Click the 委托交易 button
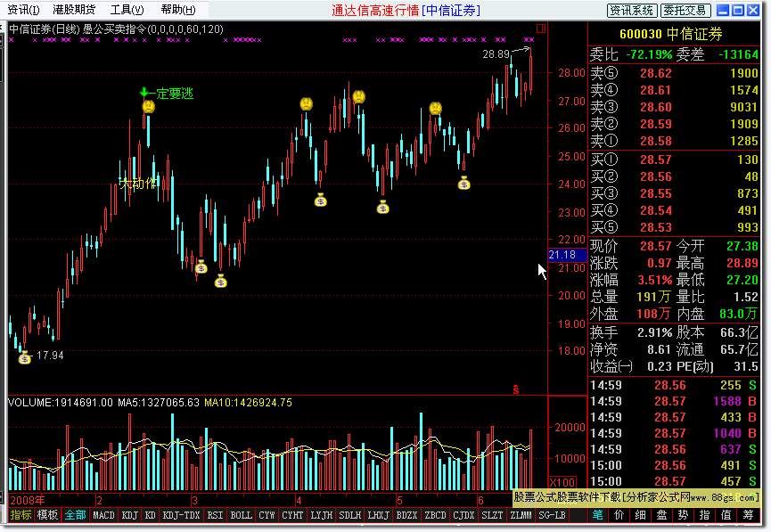The height and width of the screenshot is (532, 771). pos(685,11)
